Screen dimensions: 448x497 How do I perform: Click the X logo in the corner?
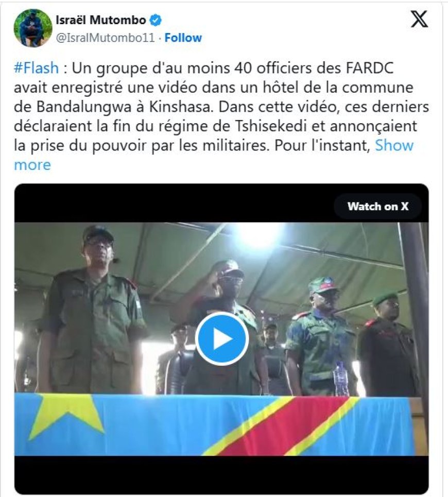pos(419,19)
